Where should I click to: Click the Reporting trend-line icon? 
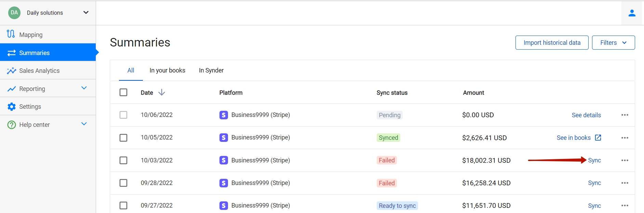[12, 89]
